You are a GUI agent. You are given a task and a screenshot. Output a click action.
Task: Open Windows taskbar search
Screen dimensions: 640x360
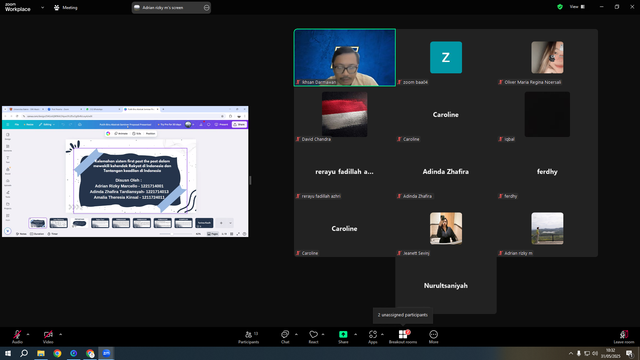(x=24, y=353)
